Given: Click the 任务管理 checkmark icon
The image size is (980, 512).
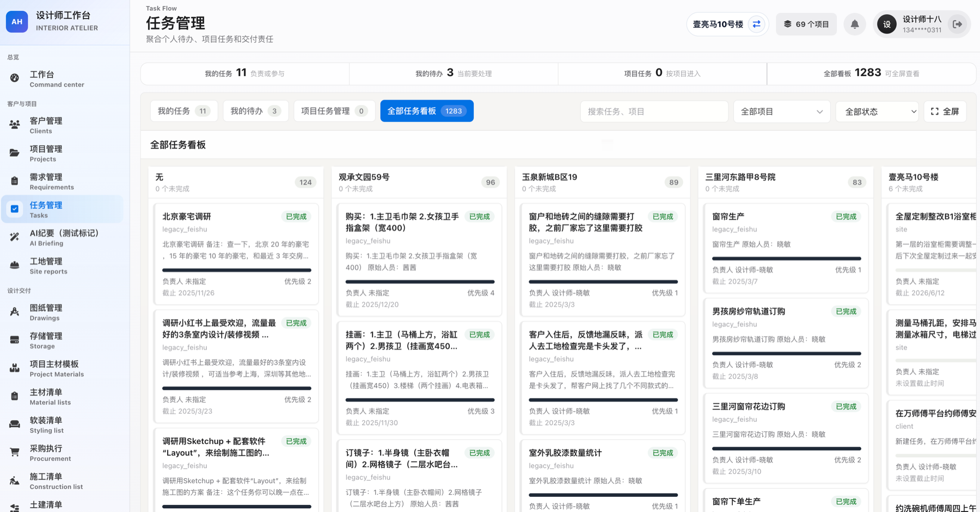Looking at the screenshot, I should (x=15, y=209).
